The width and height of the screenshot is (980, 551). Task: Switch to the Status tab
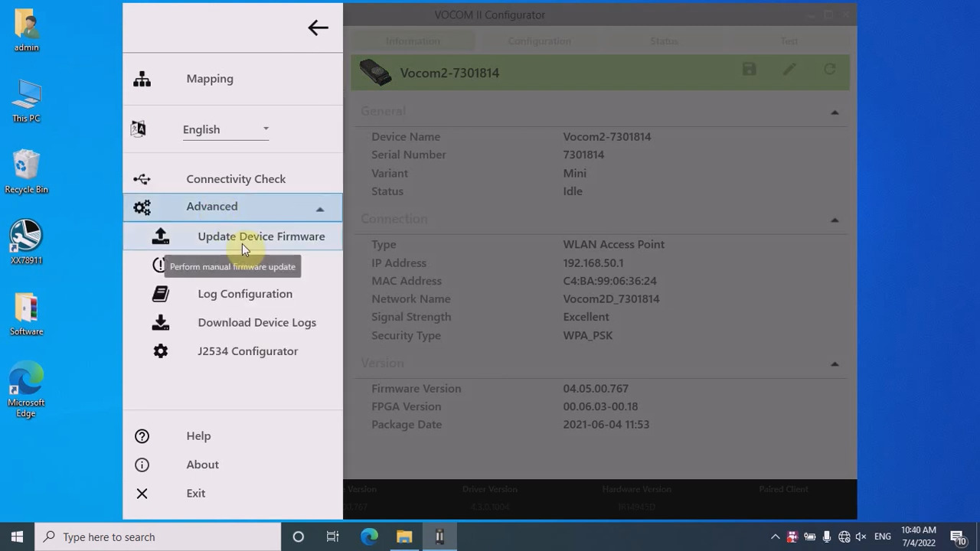(664, 41)
